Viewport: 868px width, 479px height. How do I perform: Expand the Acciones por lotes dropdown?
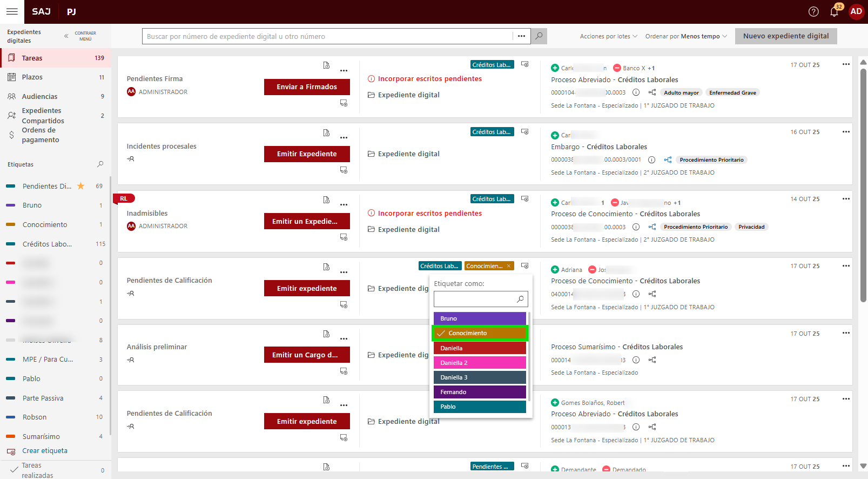pyautogui.click(x=608, y=36)
